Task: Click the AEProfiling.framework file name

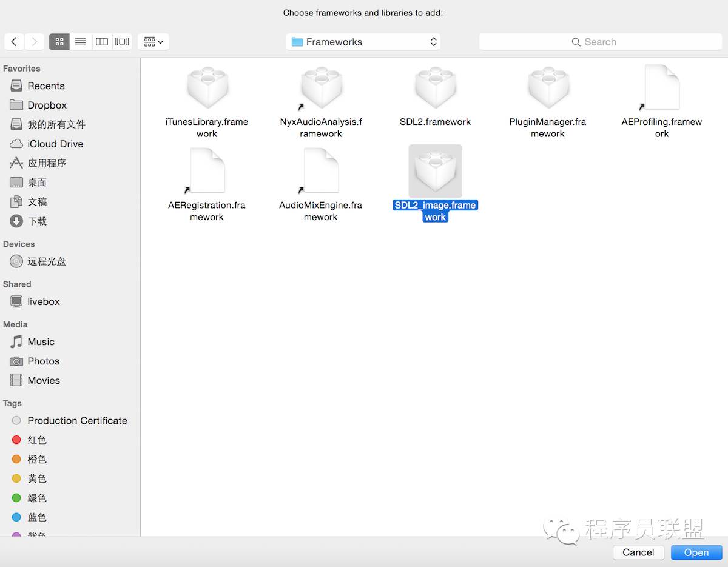Action: pos(662,128)
